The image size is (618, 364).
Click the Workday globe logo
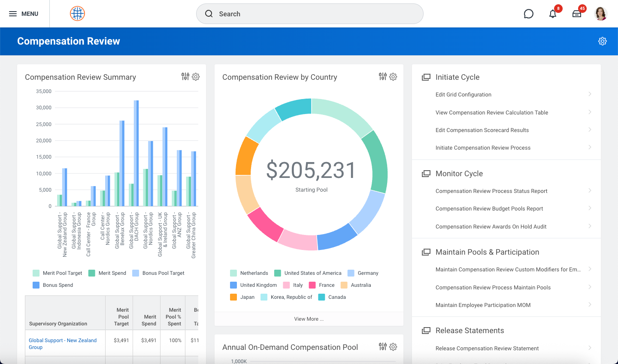[x=77, y=13]
